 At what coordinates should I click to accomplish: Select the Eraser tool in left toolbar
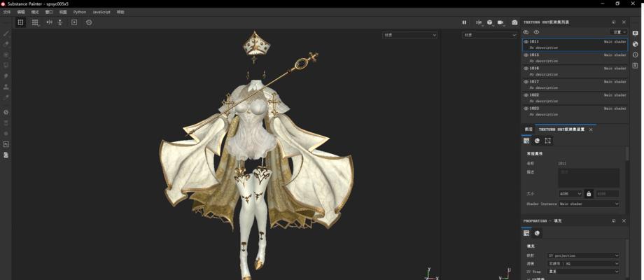click(6, 44)
